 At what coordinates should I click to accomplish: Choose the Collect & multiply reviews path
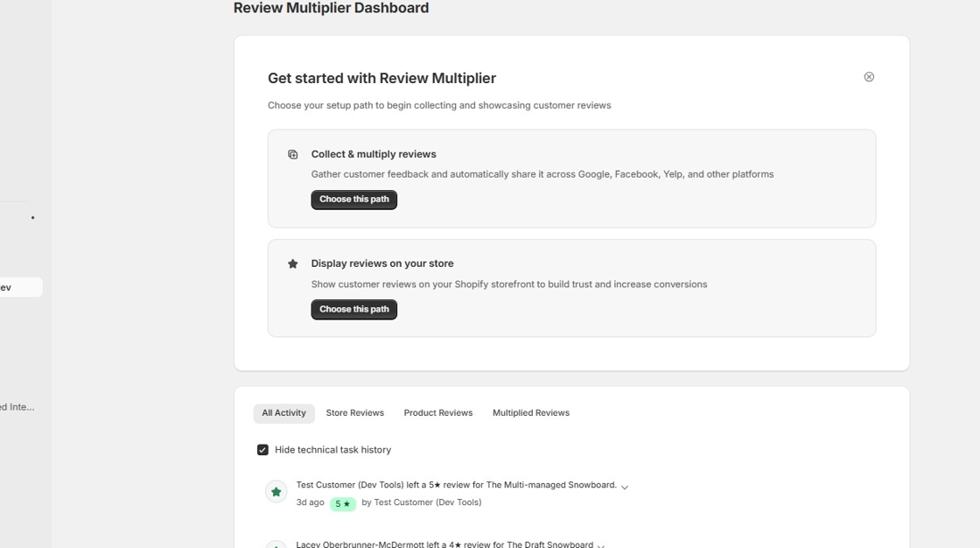point(353,200)
